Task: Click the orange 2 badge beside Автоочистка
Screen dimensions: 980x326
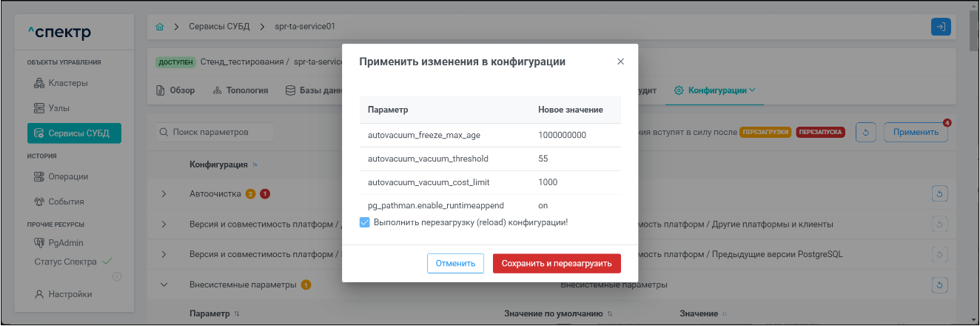Action: 251,194
